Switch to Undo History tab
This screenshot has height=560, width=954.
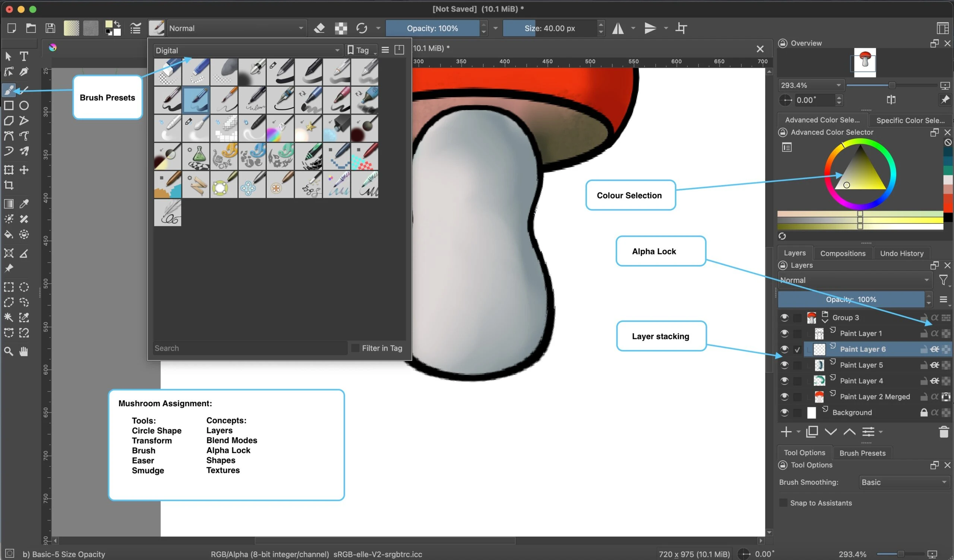(901, 253)
